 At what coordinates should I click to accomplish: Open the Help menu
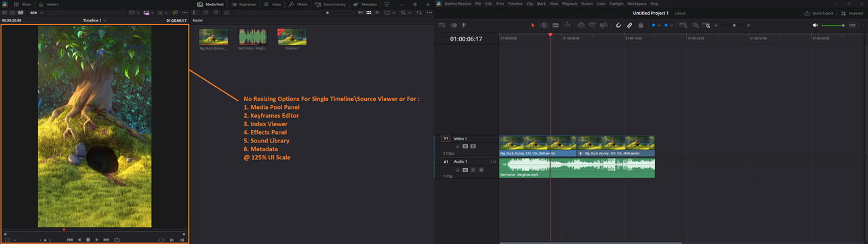654,3
